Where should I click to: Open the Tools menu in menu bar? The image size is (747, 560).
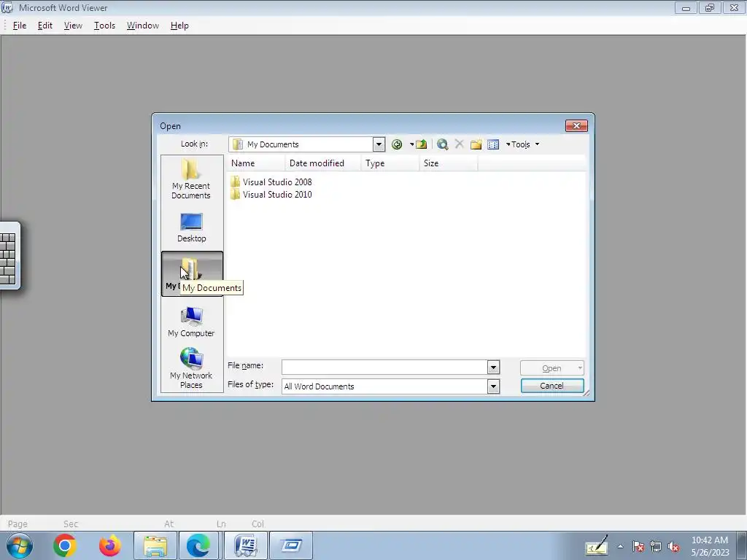[x=105, y=26]
